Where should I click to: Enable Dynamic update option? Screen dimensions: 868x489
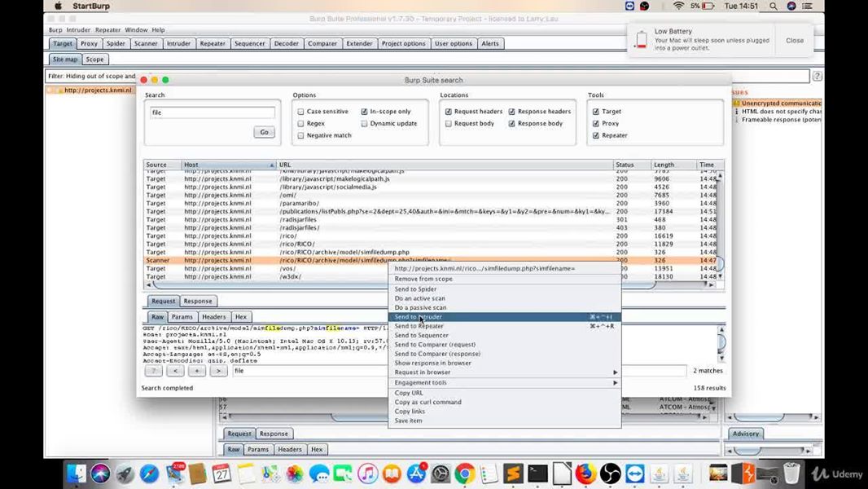(364, 124)
